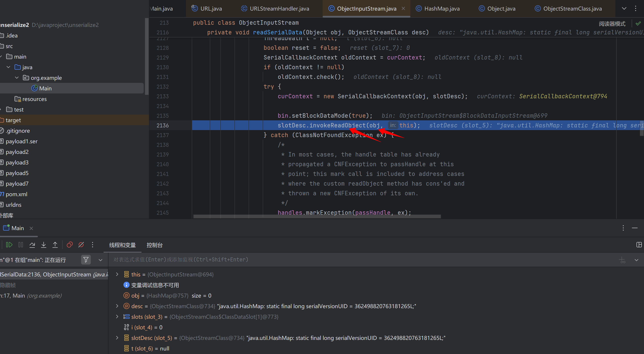Collapse the org.example package node
This screenshot has width=644, height=354.
click(x=17, y=78)
